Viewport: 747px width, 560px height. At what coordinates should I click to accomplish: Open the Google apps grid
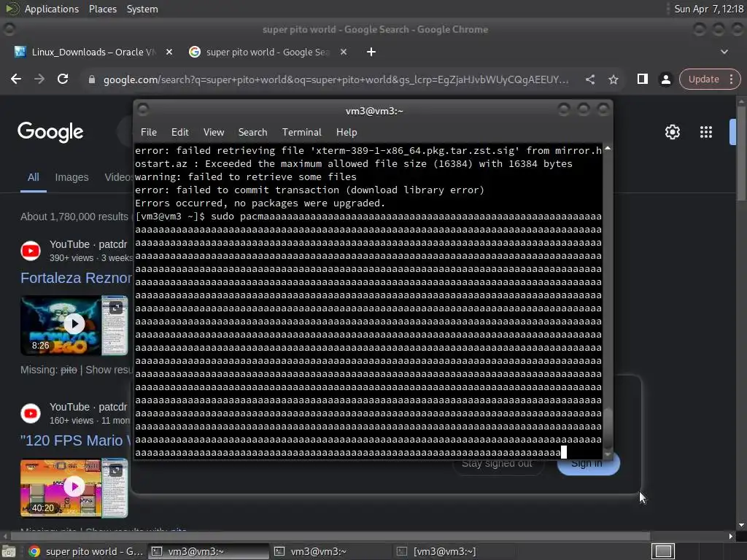(705, 132)
